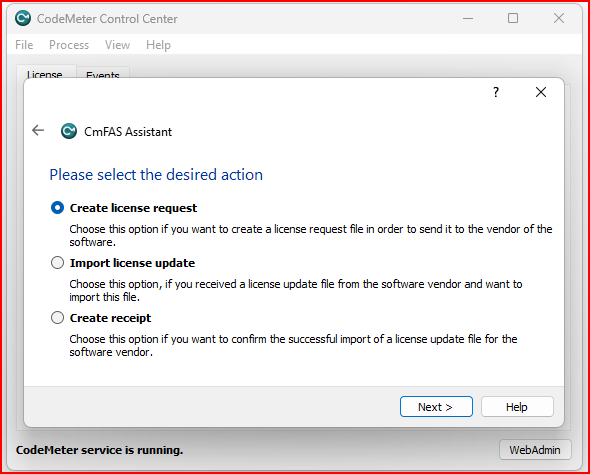Select the Create receipt radio button

coord(58,318)
